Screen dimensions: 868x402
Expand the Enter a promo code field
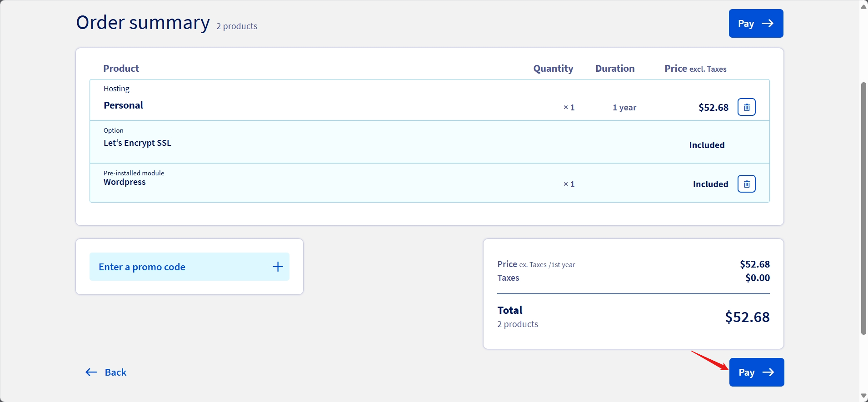click(189, 267)
